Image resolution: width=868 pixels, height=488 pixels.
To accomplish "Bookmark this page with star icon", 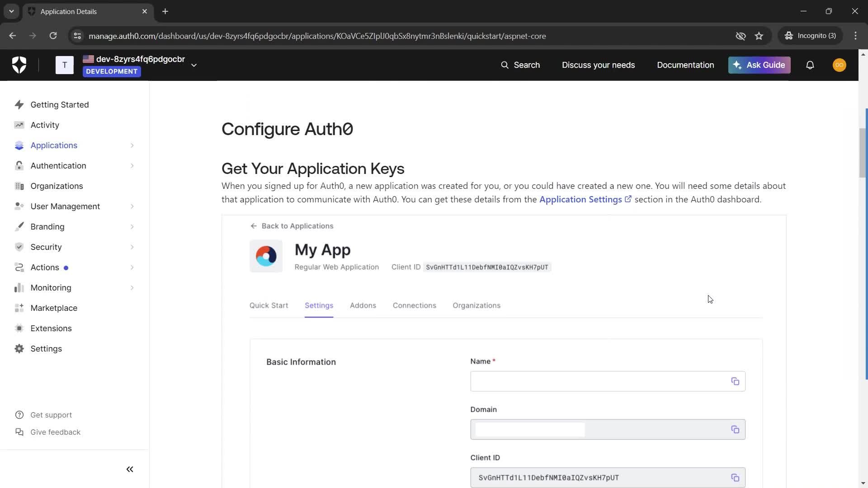I will (759, 36).
